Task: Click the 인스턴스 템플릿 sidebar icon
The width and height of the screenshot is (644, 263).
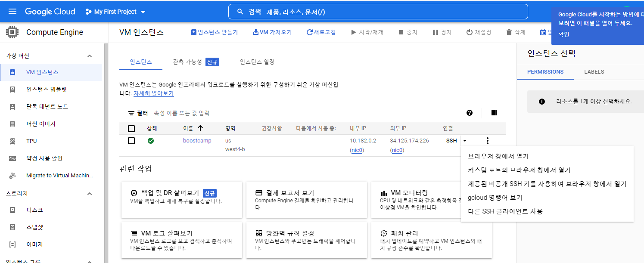Action: click(x=12, y=90)
